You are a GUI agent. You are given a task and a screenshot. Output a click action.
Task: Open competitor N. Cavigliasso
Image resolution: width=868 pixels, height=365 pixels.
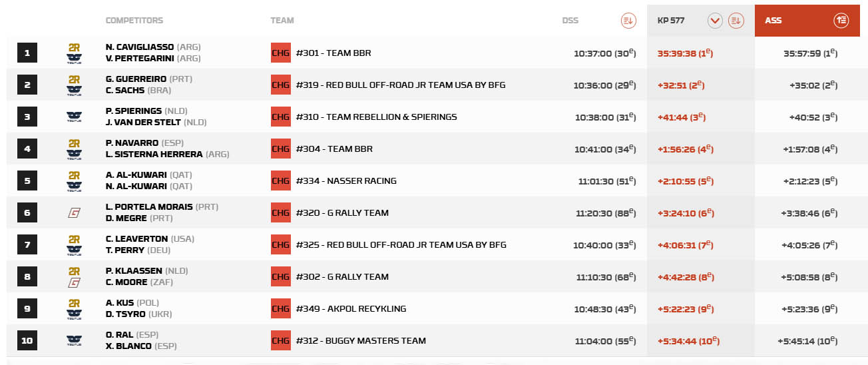click(140, 47)
